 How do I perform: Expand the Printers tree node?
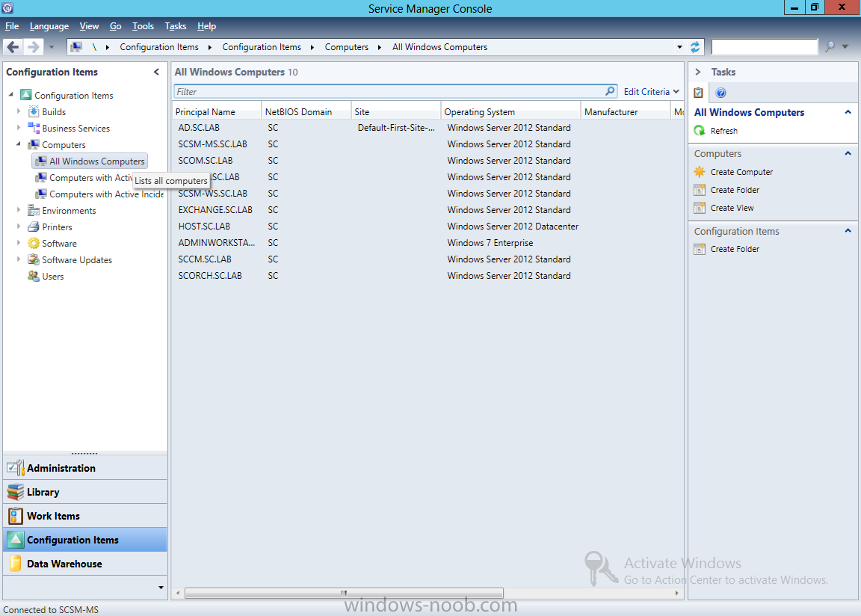tap(19, 227)
